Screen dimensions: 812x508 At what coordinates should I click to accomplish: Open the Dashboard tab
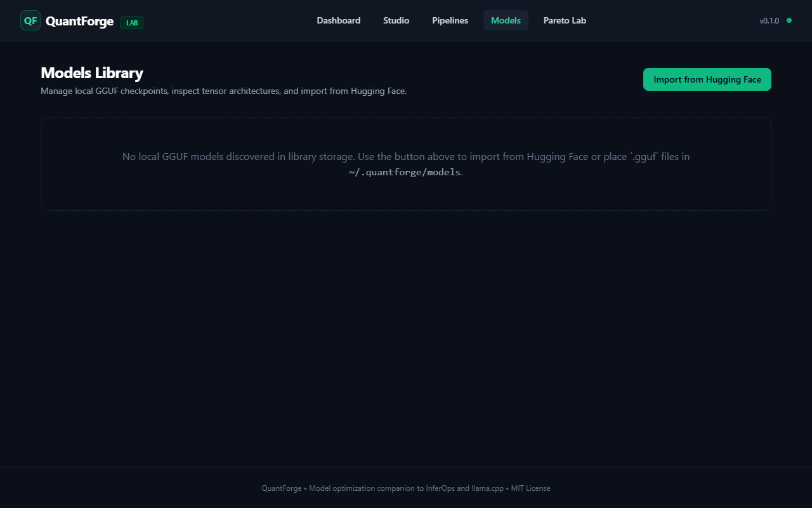[339, 20]
